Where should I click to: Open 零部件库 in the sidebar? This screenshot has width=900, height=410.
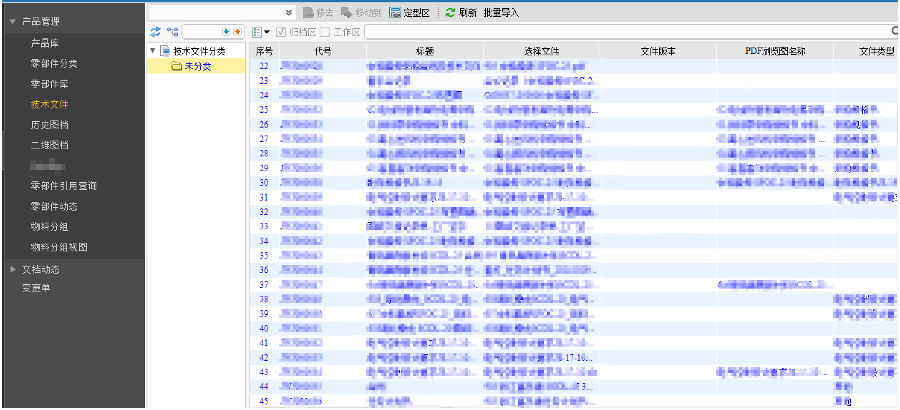tap(49, 84)
